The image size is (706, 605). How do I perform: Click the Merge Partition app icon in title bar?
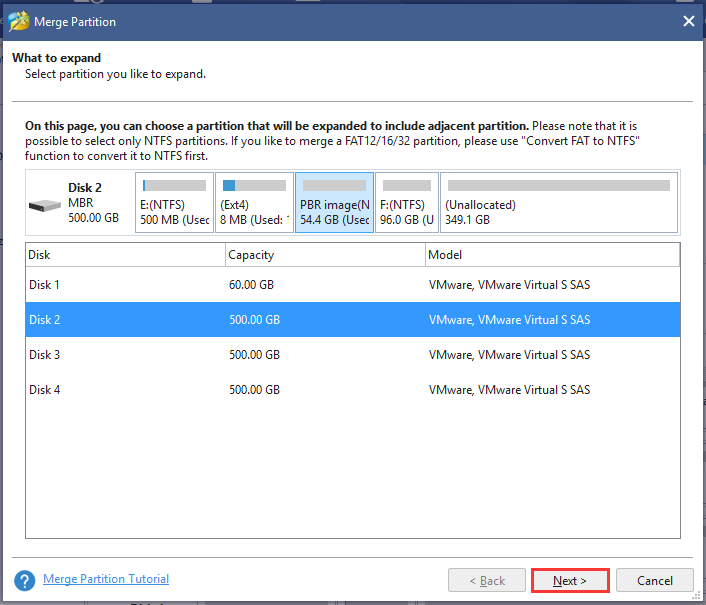pyautogui.click(x=19, y=20)
